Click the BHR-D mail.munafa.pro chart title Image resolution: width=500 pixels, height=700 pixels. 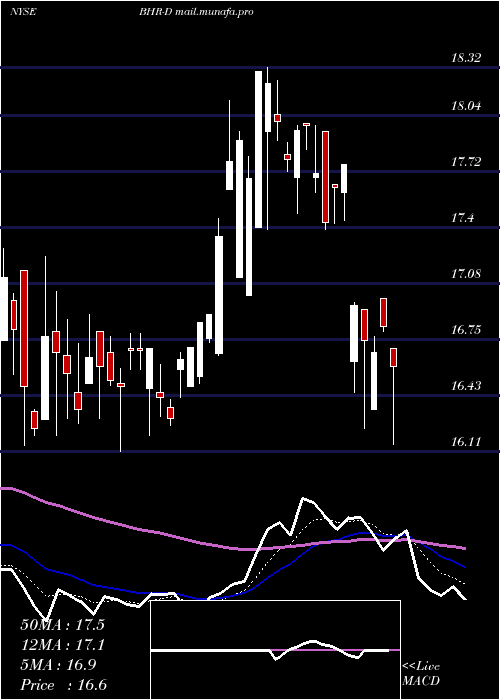click(x=196, y=12)
